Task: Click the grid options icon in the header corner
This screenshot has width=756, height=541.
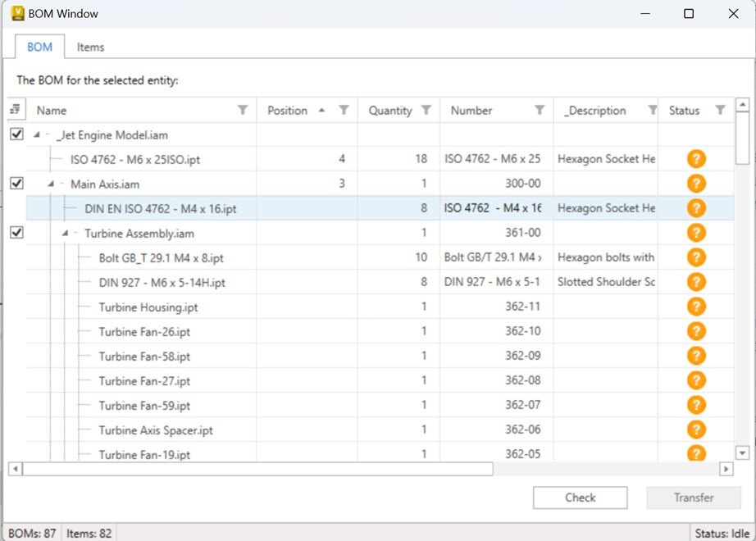Action: tap(15, 109)
